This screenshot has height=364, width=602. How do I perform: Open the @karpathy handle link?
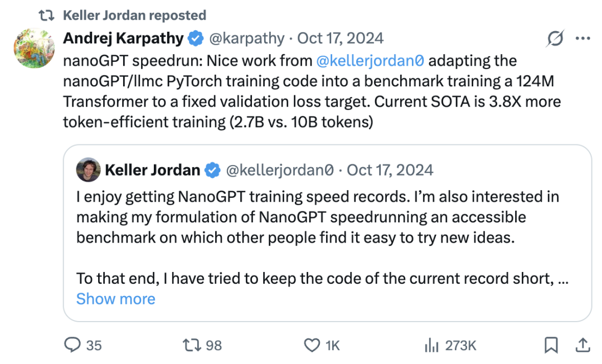(246, 38)
